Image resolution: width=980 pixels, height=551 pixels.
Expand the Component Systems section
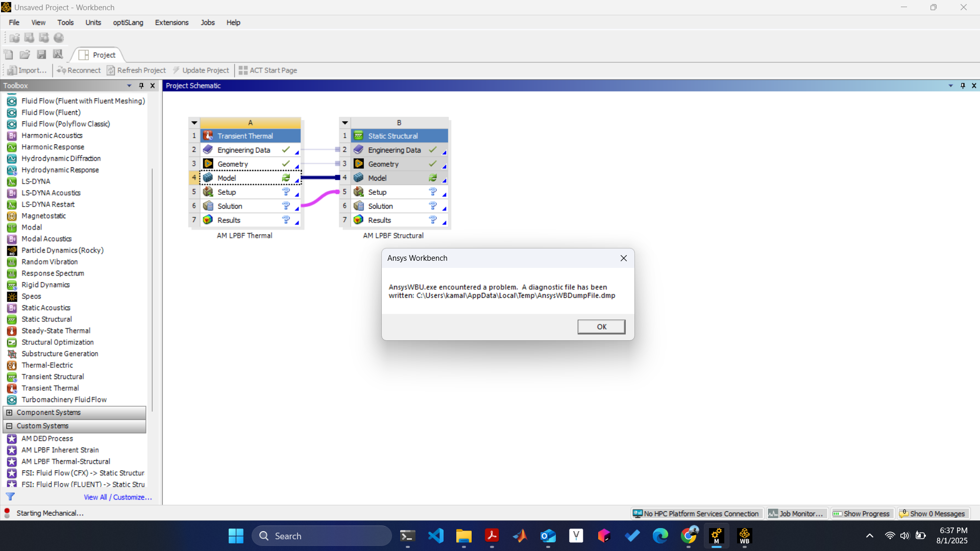9,413
